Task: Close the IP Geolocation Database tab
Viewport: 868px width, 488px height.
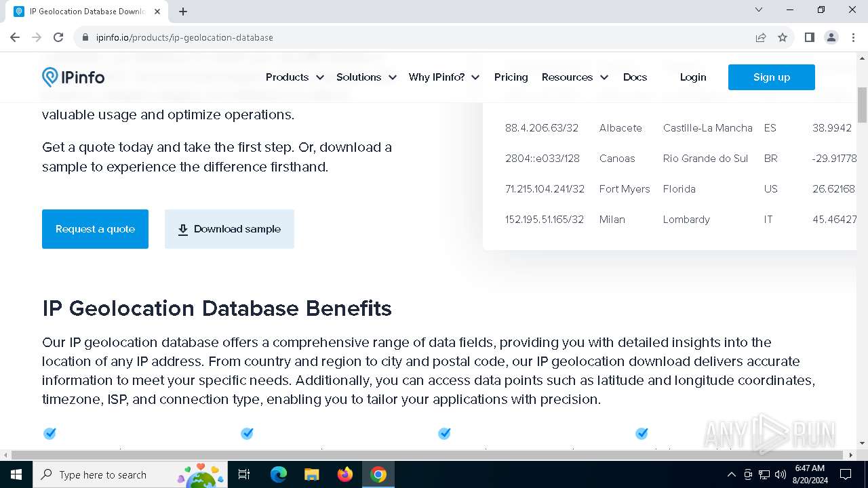Action: (158, 12)
